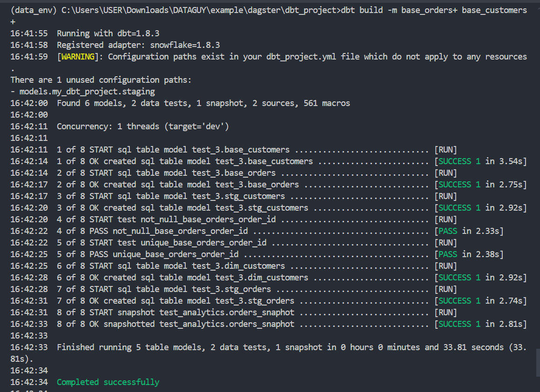Click the green 'Completed successfully' message

[108, 382]
